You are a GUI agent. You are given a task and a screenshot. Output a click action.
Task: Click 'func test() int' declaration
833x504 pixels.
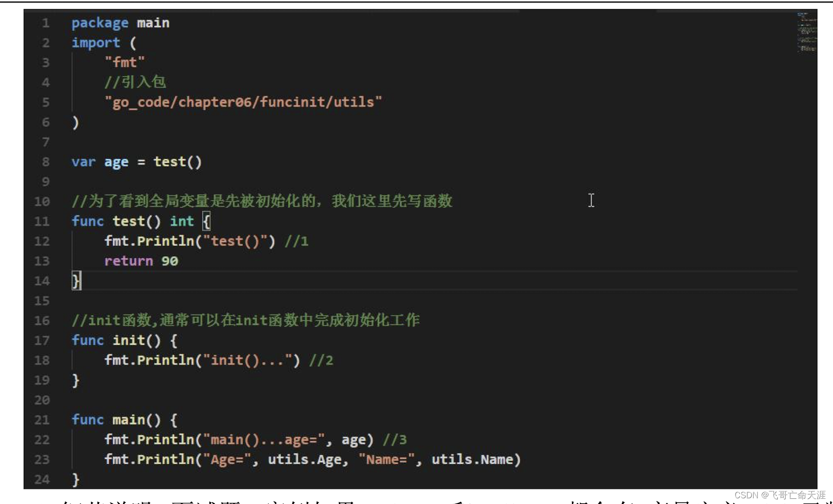point(141,222)
